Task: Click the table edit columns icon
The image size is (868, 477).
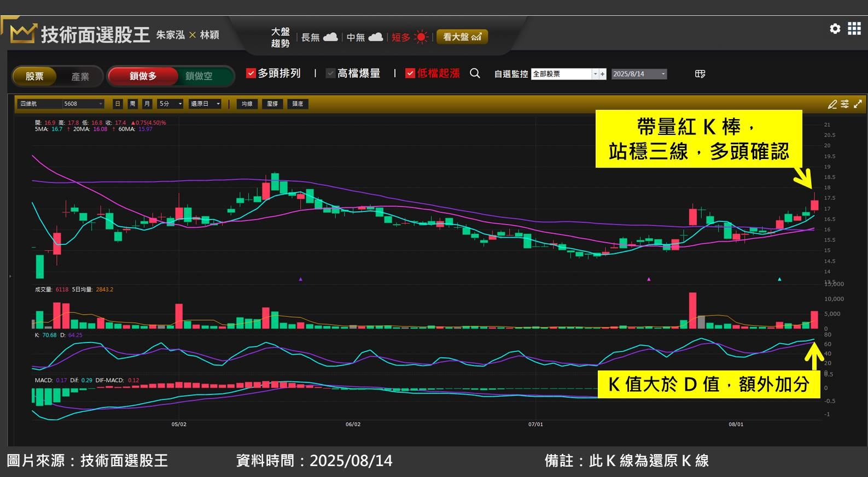Action: (700, 74)
